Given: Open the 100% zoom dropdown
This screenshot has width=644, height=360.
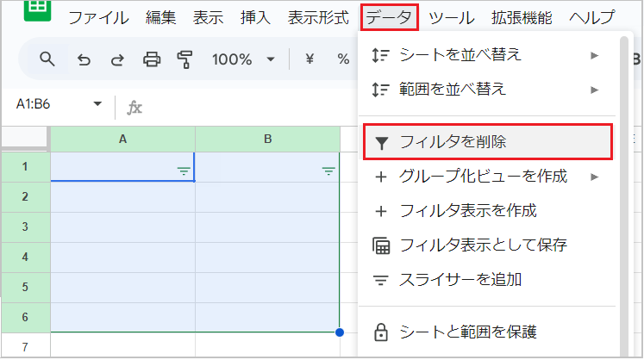Looking at the screenshot, I should (271, 59).
